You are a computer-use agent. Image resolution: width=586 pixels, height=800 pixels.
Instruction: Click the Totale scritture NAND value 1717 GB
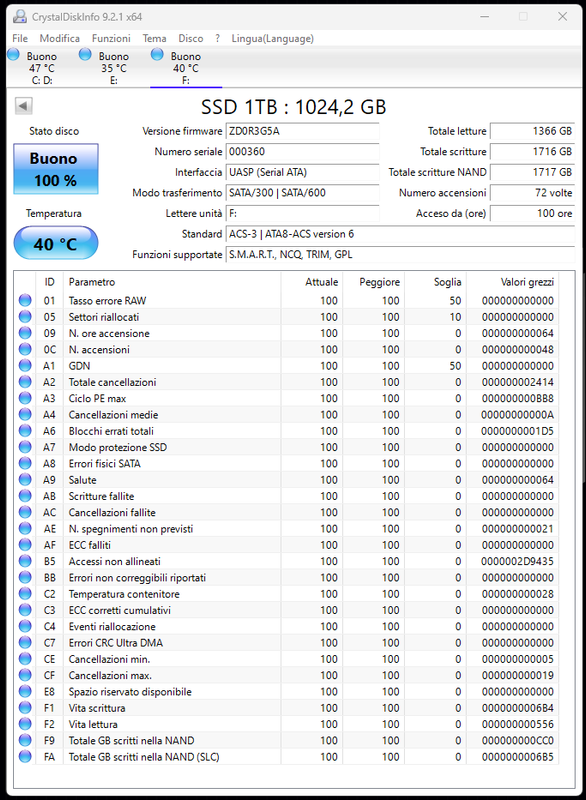532,172
